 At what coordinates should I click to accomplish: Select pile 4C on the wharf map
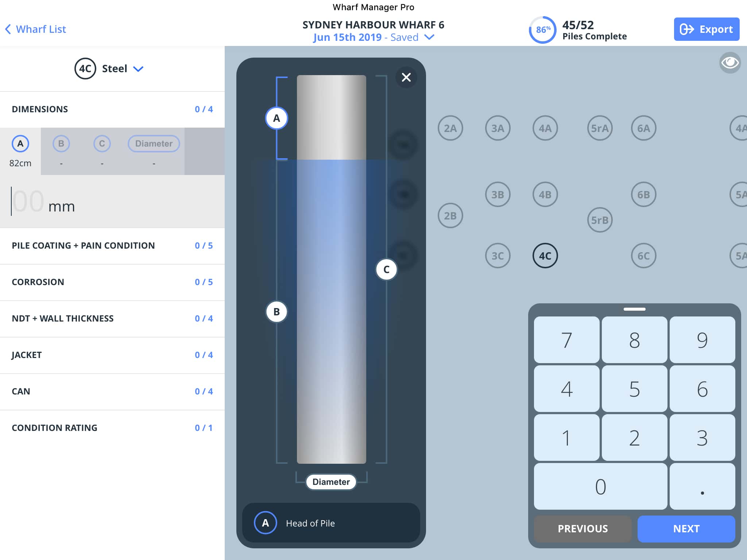pyautogui.click(x=545, y=256)
